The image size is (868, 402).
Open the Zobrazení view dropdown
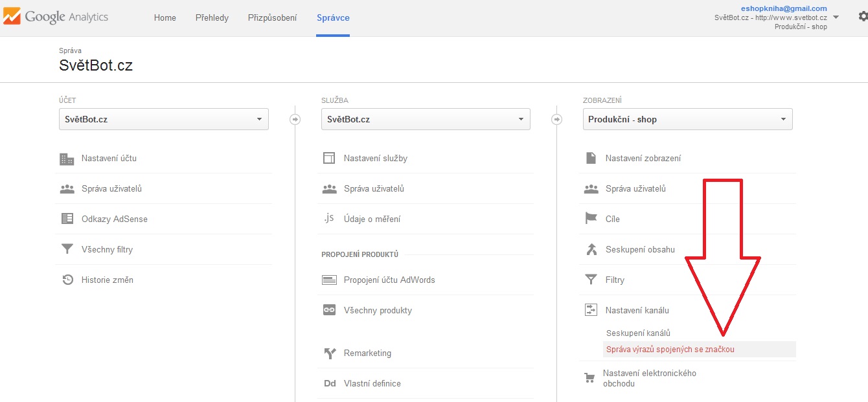tap(687, 119)
